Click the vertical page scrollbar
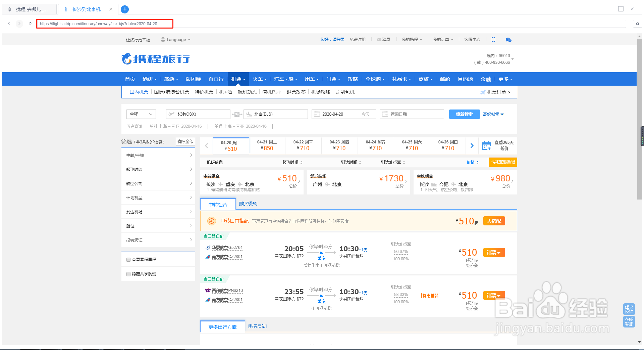 (x=639, y=119)
